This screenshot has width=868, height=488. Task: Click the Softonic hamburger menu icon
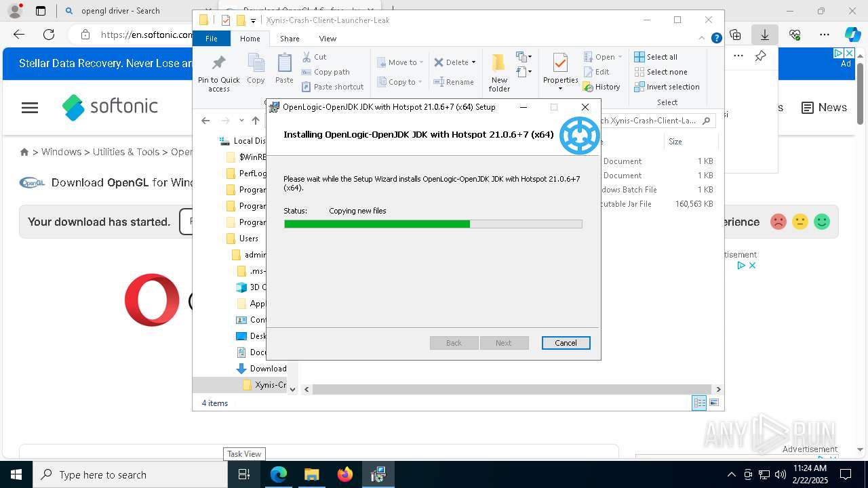pos(30,108)
